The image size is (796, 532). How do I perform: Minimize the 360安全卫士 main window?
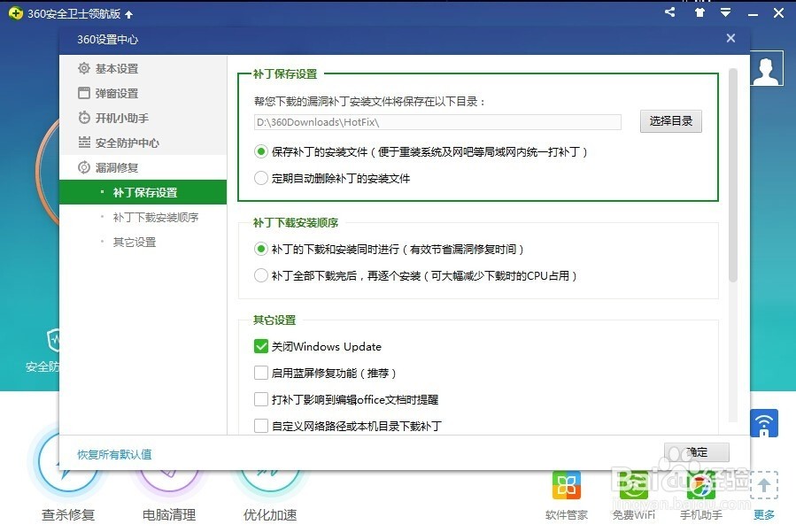(x=753, y=13)
